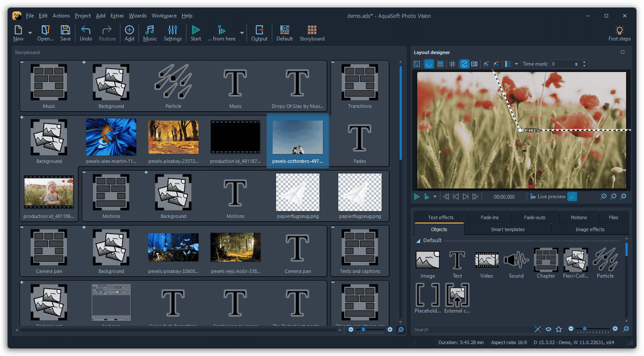644x356 pixels.
Task: Select the selection-frame tool in Layout designer
Action: click(x=417, y=64)
